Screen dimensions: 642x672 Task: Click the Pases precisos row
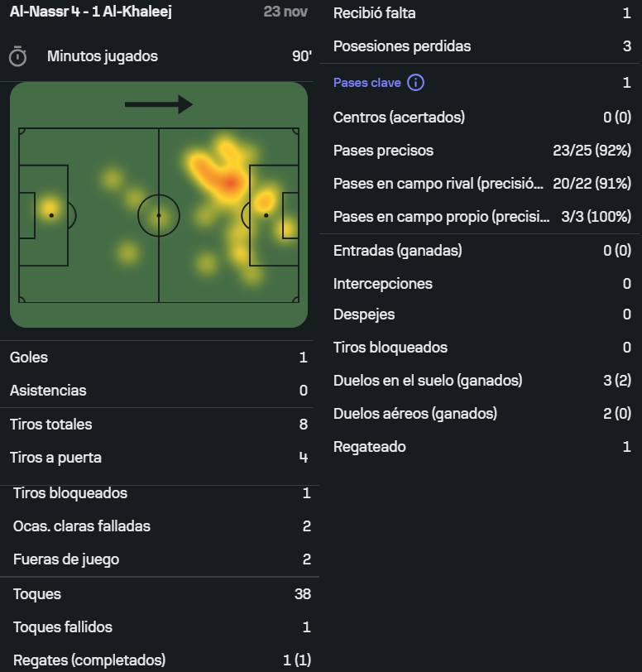click(x=481, y=151)
